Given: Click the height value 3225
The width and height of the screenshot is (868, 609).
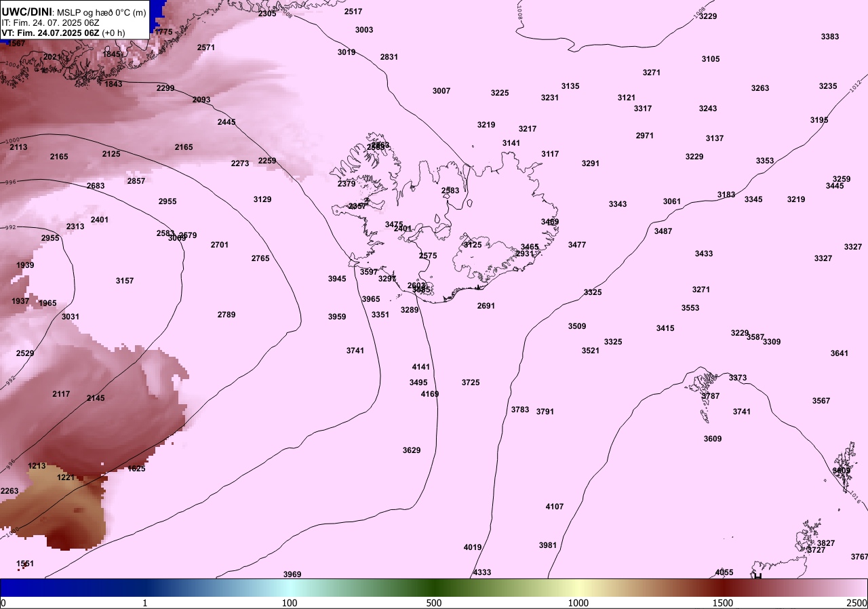Looking at the screenshot, I should pyautogui.click(x=500, y=93).
